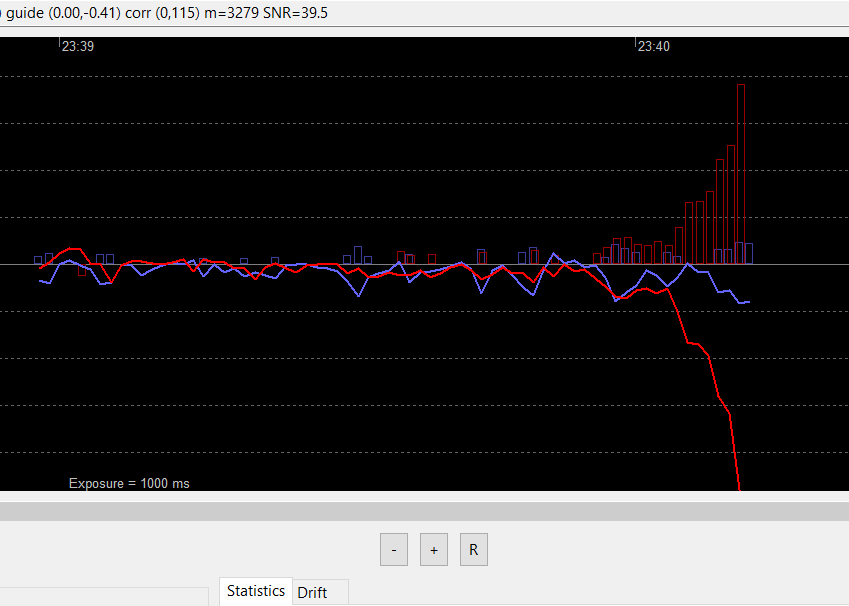Click the plus zoom-in button
The width and height of the screenshot is (849, 606).
[434, 550]
